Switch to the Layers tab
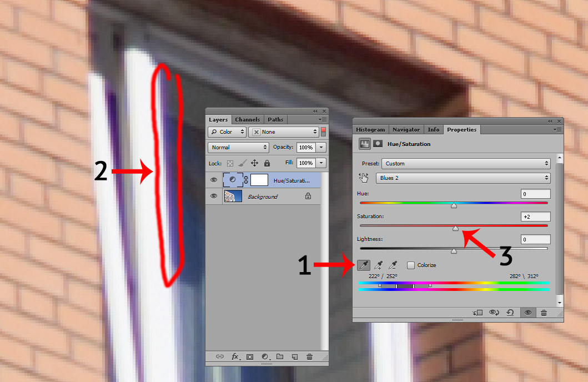588x382 pixels. coord(218,119)
